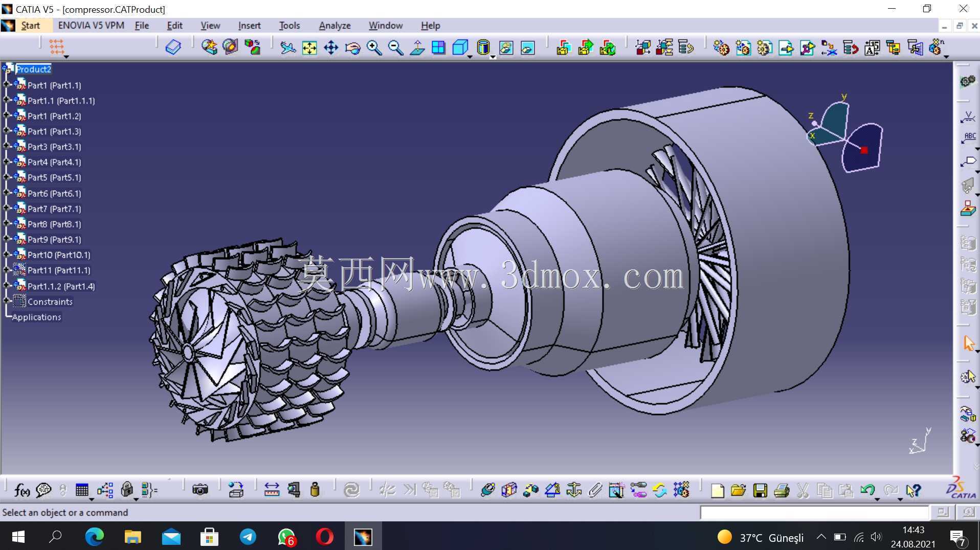Expand Part7 (Part7.1) tree node
Image resolution: width=980 pixels, height=550 pixels.
[6, 208]
